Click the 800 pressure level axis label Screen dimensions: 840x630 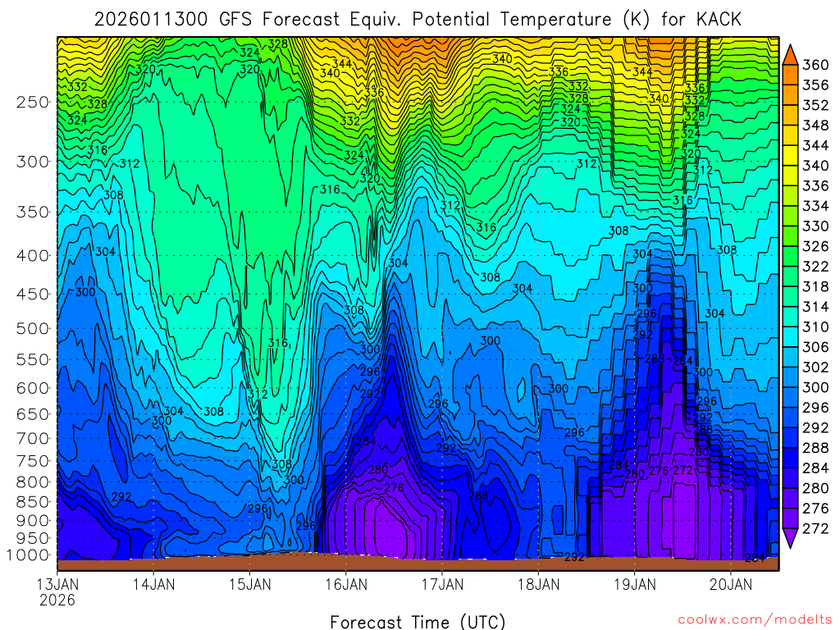(x=33, y=482)
